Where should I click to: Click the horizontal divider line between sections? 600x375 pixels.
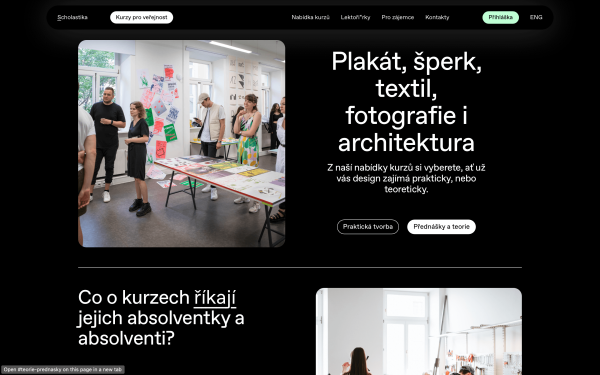[x=300, y=267]
